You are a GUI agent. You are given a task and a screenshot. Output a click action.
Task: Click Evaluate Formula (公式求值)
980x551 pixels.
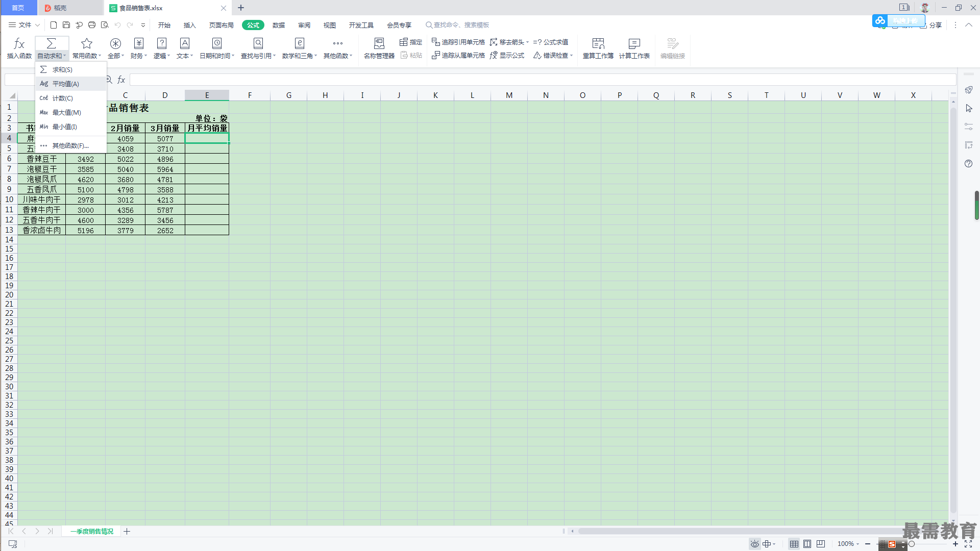(x=551, y=42)
